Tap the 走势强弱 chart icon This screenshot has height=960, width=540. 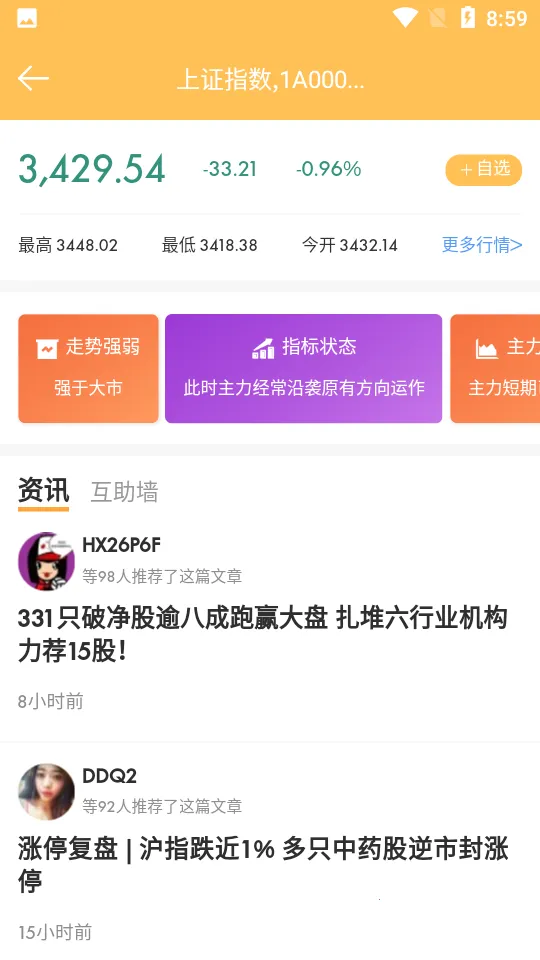click(x=47, y=348)
